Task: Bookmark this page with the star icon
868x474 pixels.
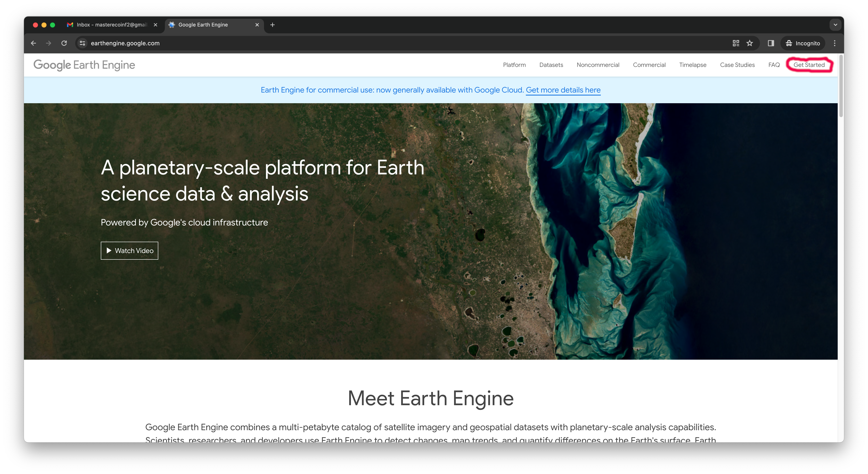Action: click(749, 43)
